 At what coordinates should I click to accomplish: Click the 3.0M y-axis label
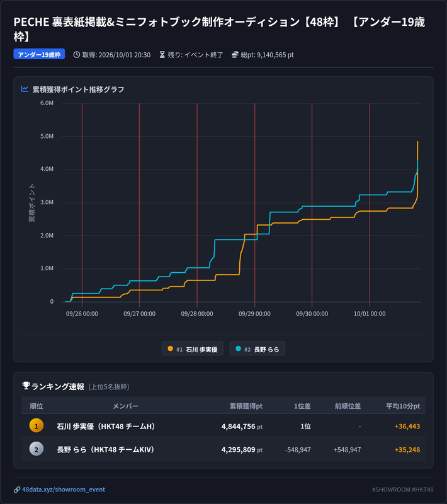(47, 202)
